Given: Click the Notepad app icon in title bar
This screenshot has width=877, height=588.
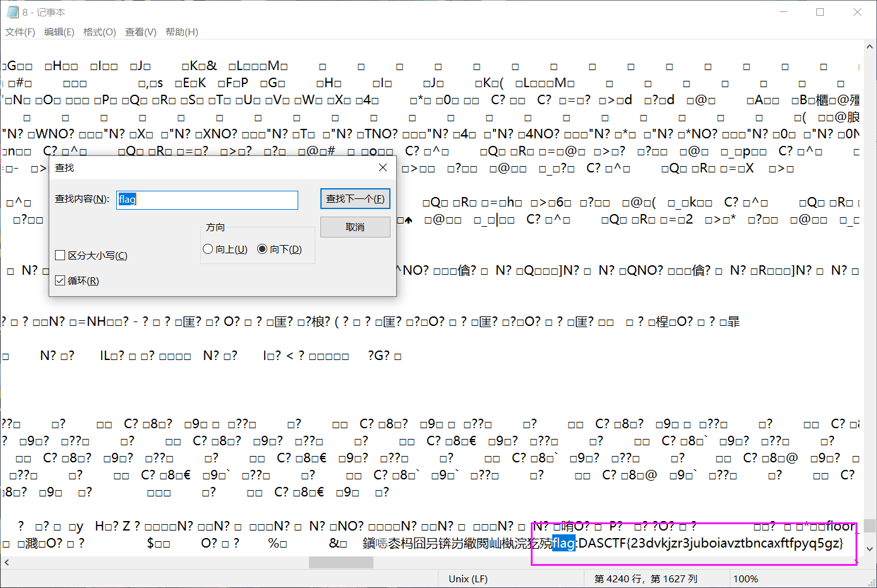Looking at the screenshot, I should (x=13, y=12).
